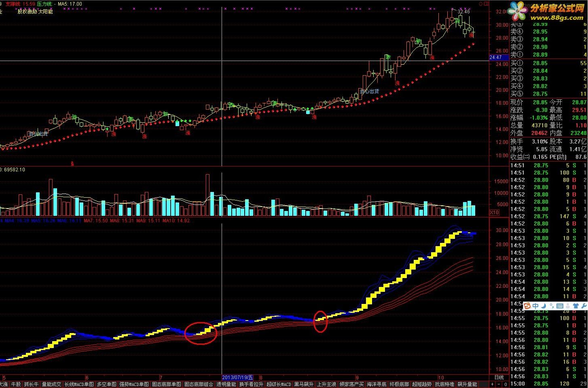Viewport: 588px width, 388px height.
Task: Click the 换手 3.10% value
Action: 539,141
